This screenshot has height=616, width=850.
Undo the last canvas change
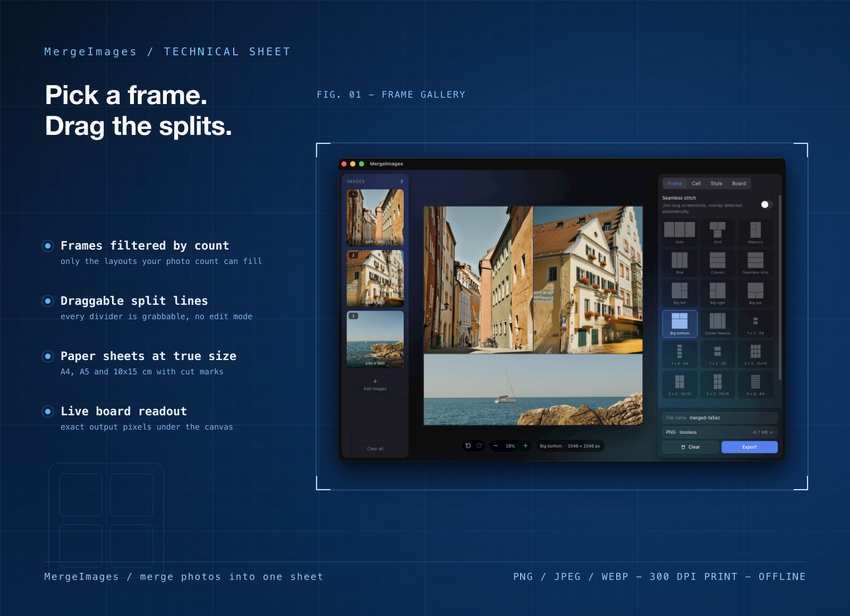click(x=468, y=446)
